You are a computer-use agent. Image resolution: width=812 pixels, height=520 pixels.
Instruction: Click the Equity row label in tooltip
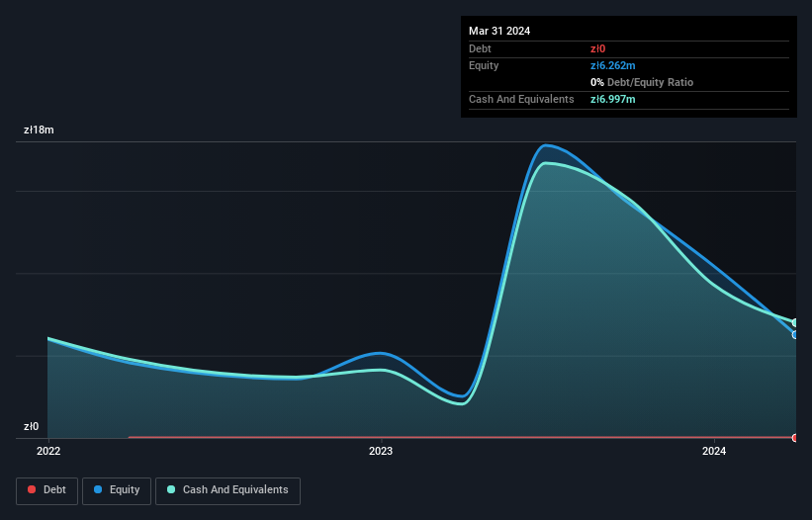(484, 65)
